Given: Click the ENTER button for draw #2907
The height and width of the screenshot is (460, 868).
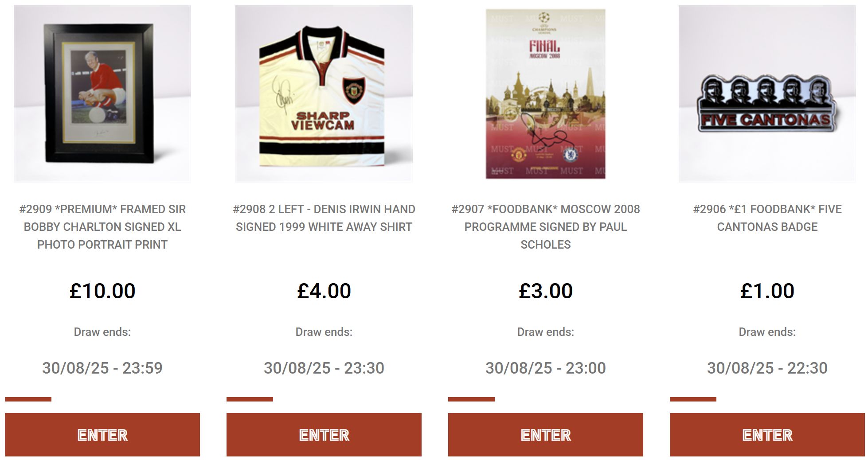Looking at the screenshot, I should pos(546,435).
